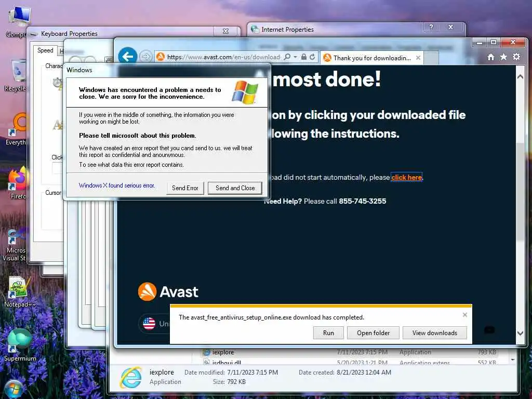The image size is (532, 399).
Task: Click the phone number 855-745-3255
Action: tap(362, 201)
